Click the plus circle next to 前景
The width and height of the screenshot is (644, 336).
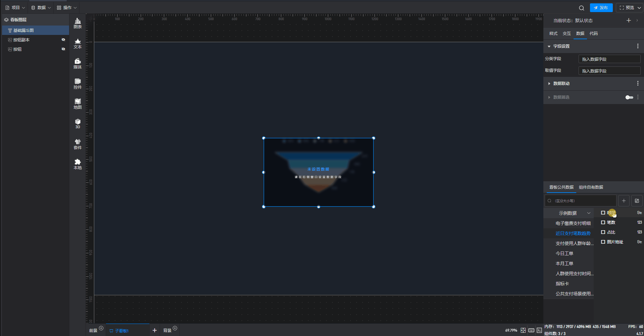[x=101, y=328]
